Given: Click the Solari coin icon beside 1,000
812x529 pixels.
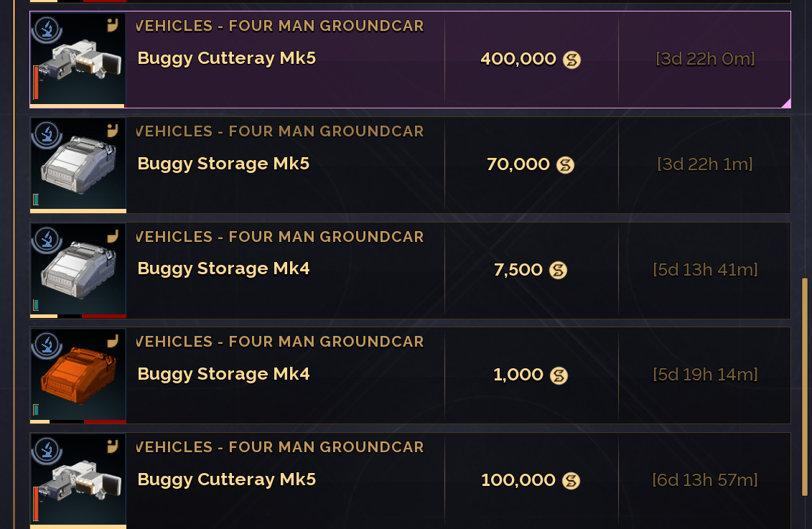Looking at the screenshot, I should coord(559,375).
